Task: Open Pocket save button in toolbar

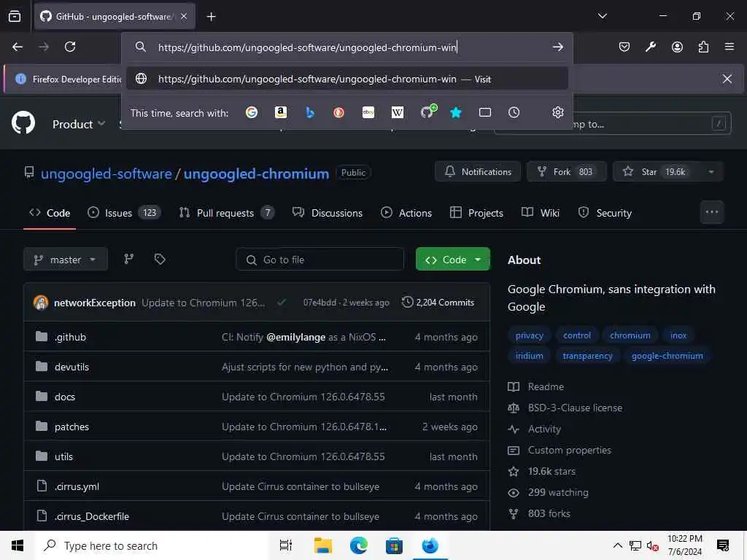Action: pyautogui.click(x=624, y=47)
